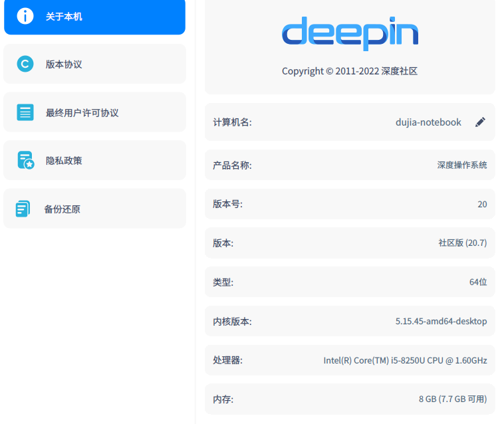Click the document icon for 最终用户许可协议
Image resolution: width=504 pixels, height=424 pixels.
(25, 112)
